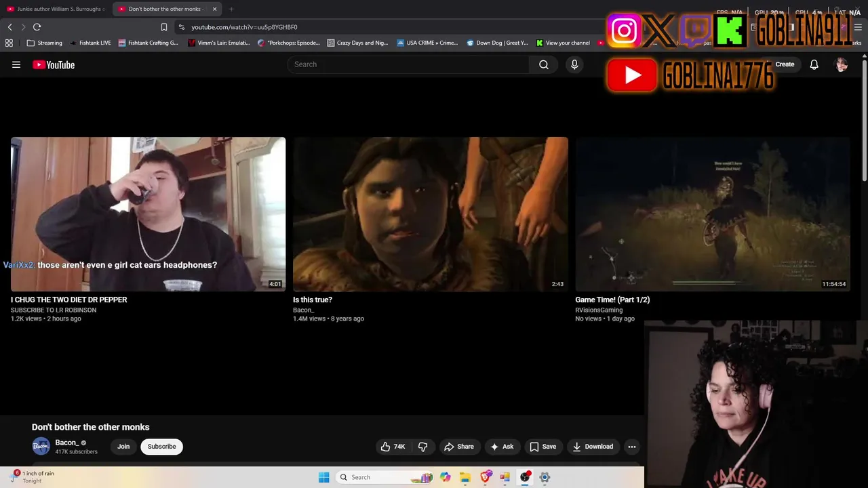Screen dimensions: 868x488
Task: Go forward in browser
Action: tap(23, 27)
